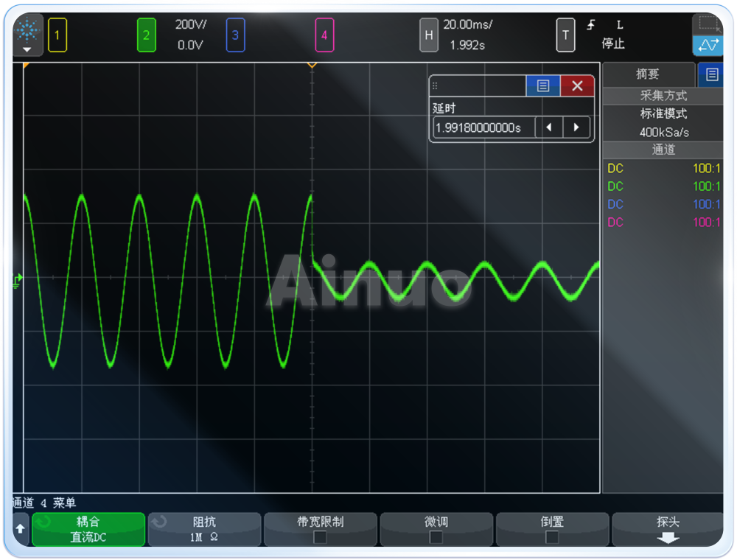The height and width of the screenshot is (560, 737).
Task: Click the 停止 stop status text
Action: click(x=613, y=43)
